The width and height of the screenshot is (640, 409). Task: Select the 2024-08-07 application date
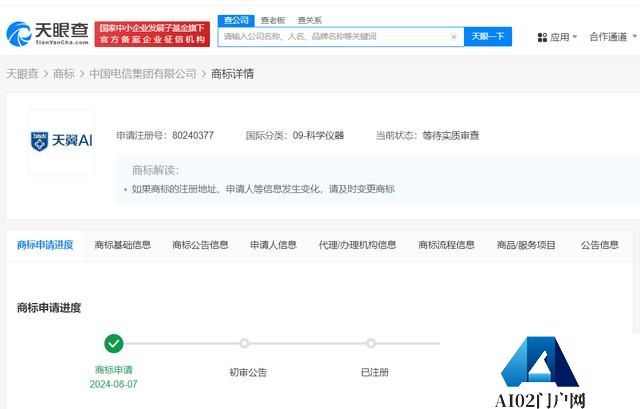pyautogui.click(x=113, y=384)
